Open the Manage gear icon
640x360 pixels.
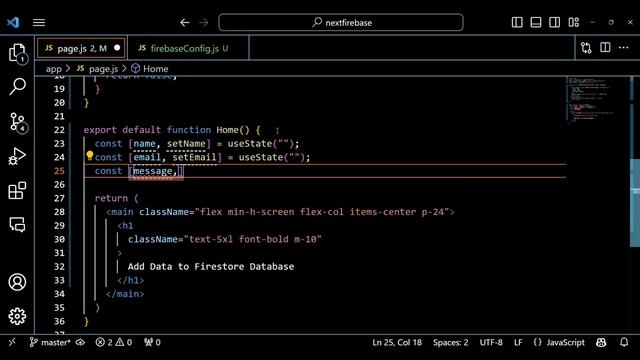17,316
